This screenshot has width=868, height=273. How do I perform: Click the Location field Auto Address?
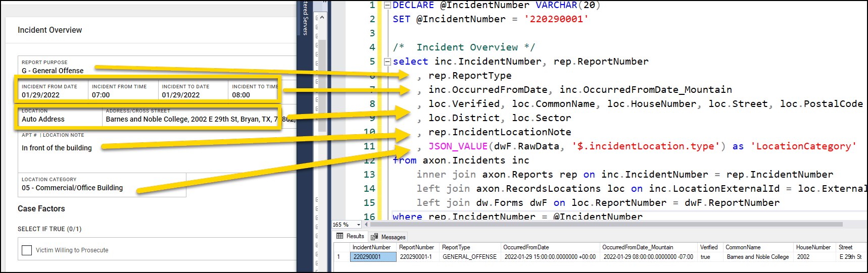click(60, 115)
